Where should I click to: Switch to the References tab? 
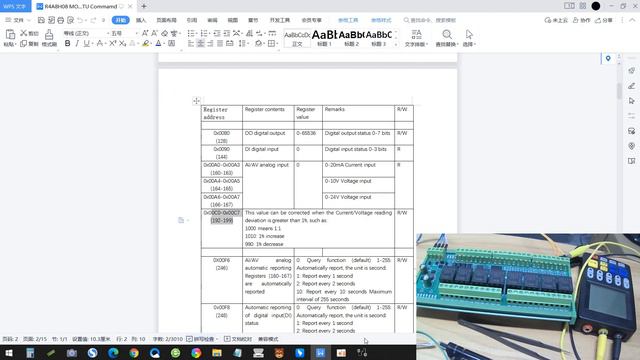click(x=192, y=20)
